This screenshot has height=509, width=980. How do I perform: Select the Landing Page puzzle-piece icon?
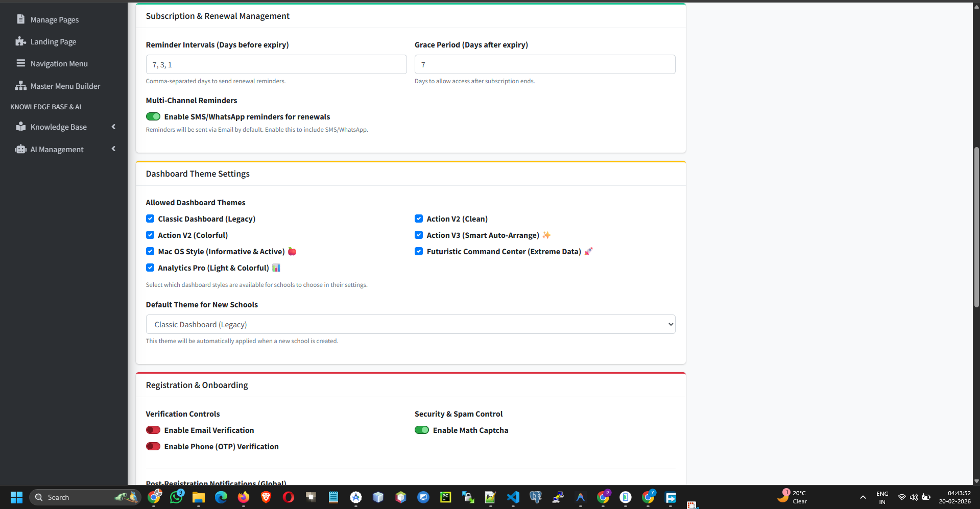[20, 41]
